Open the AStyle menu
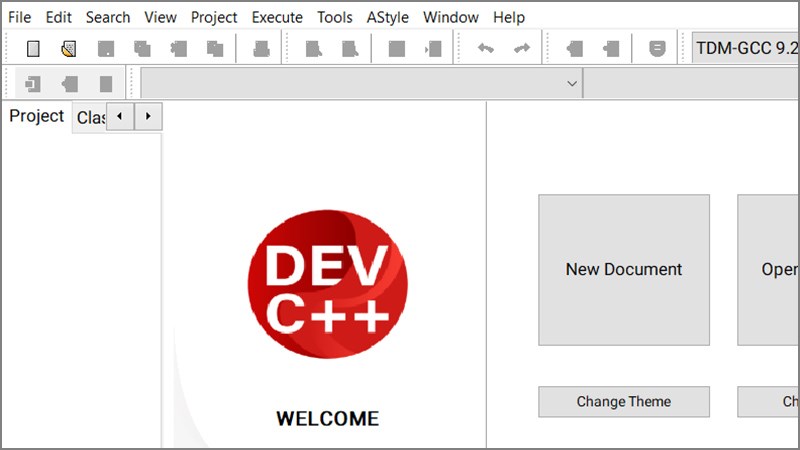The width and height of the screenshot is (800, 450). [387, 17]
